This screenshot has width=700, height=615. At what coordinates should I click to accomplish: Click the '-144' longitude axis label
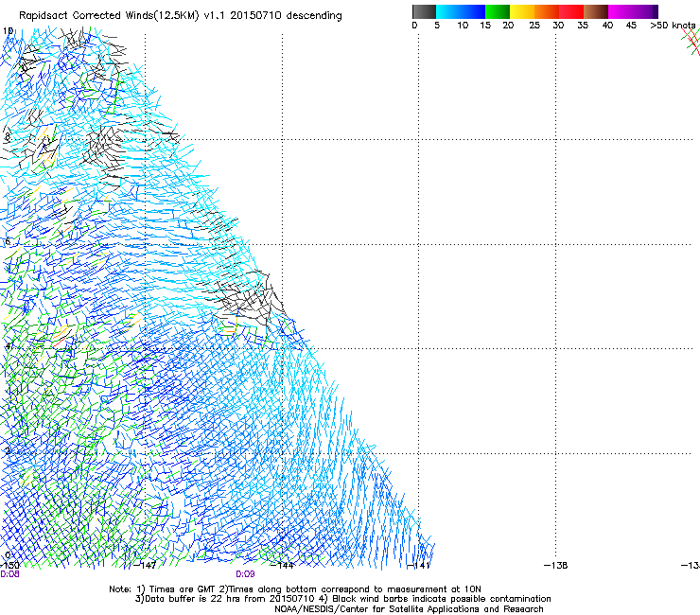click(x=282, y=566)
